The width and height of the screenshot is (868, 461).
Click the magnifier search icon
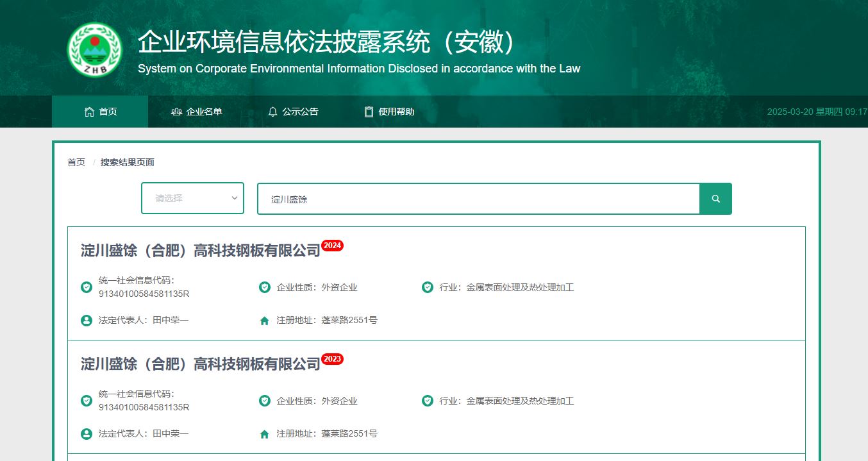coord(715,198)
